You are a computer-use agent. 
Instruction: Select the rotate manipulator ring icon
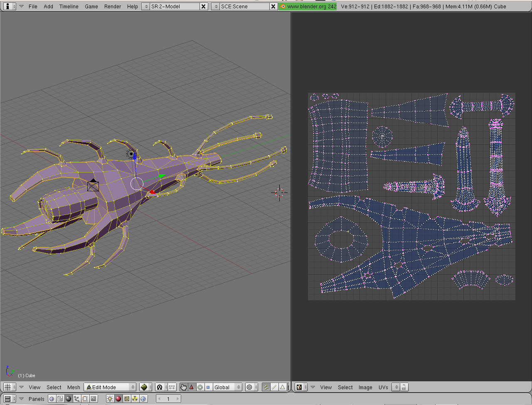point(200,387)
